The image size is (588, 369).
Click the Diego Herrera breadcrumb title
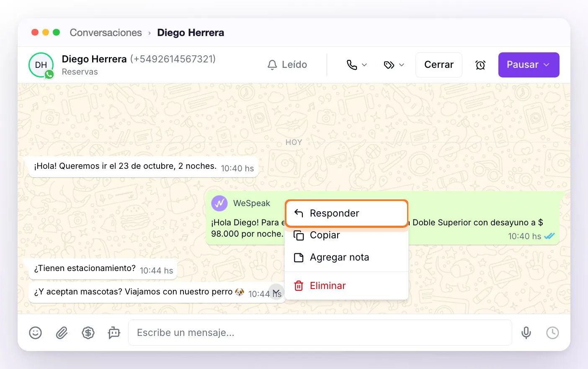[191, 33]
